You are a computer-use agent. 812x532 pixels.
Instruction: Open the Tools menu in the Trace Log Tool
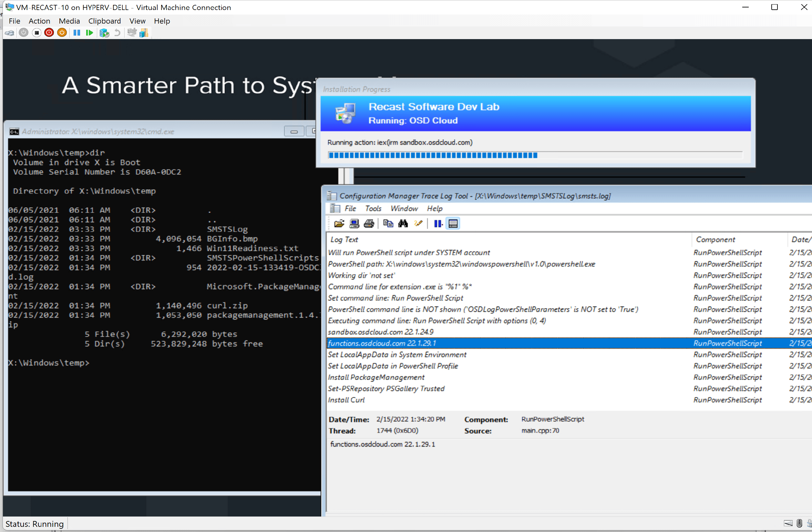tap(373, 208)
